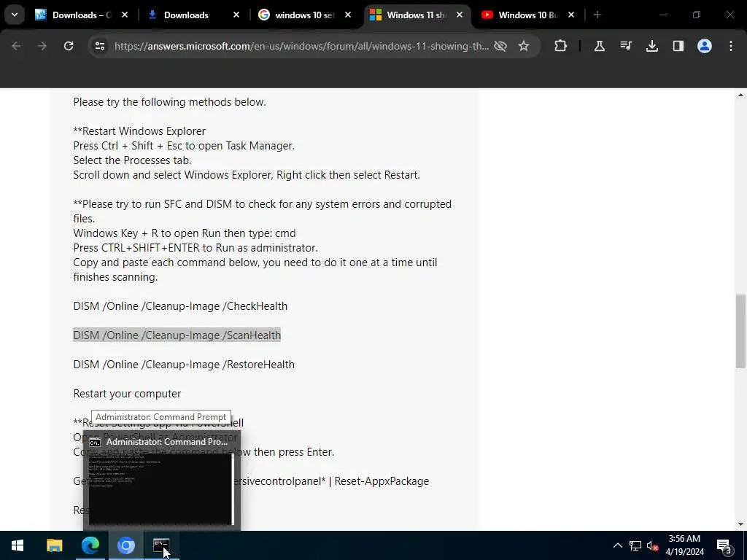Click the DISM RestoreHealth command text
The height and width of the screenshot is (560, 747).
coord(184,365)
